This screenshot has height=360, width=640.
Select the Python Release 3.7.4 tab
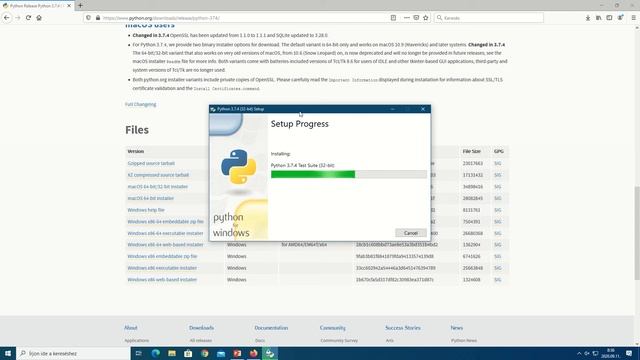(x=37, y=6)
